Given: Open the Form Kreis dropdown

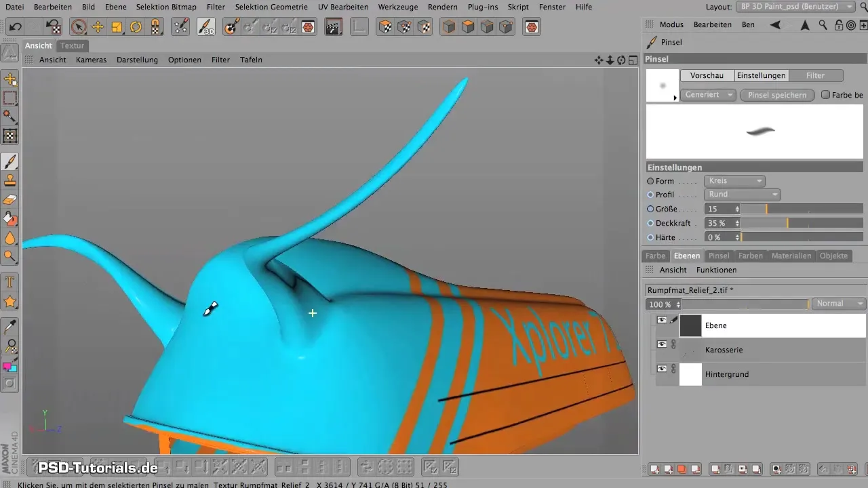Looking at the screenshot, I should 735,181.
